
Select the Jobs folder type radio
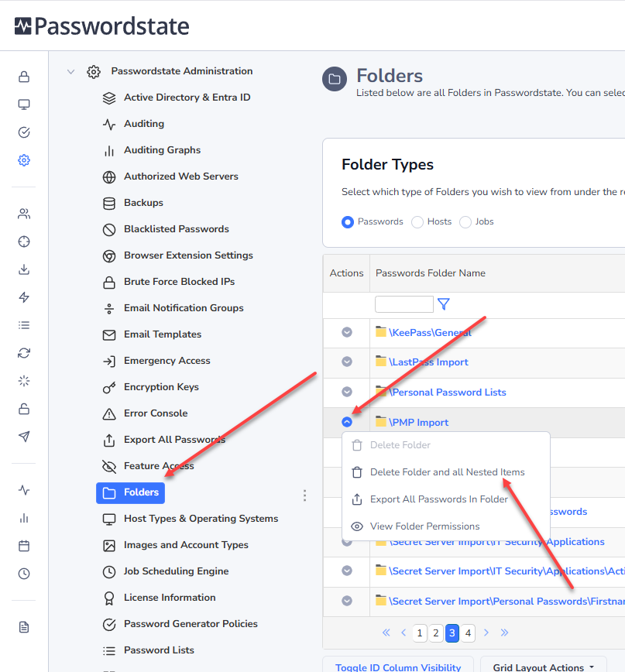pyautogui.click(x=465, y=222)
